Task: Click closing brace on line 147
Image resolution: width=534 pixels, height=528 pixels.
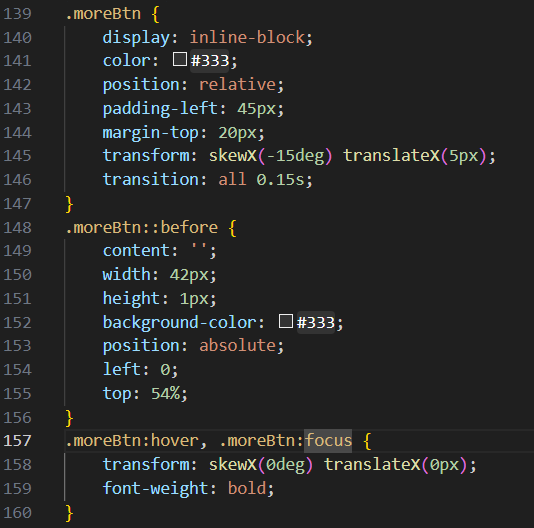Action: 69,204
